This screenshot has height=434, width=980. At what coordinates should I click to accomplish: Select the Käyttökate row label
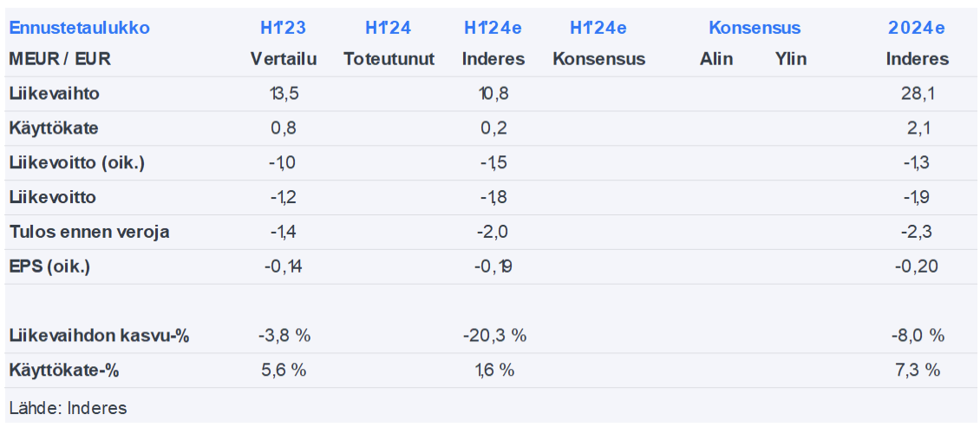[54, 128]
